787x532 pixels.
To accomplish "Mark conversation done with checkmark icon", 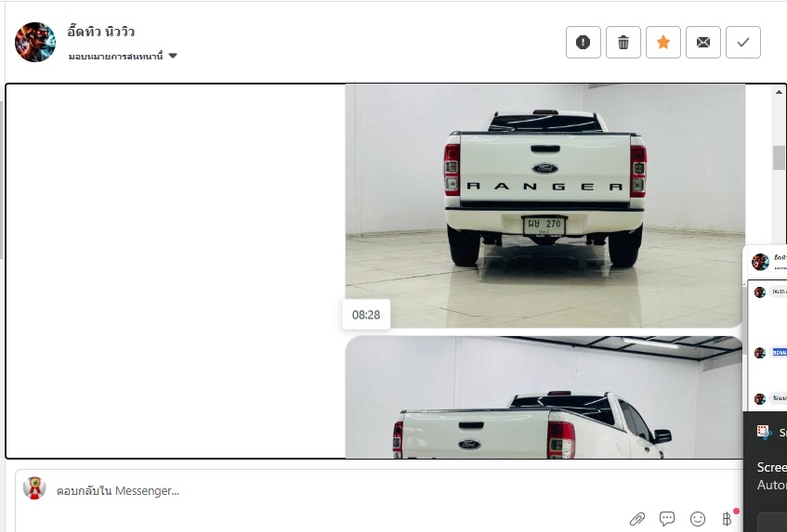I will pyautogui.click(x=742, y=42).
